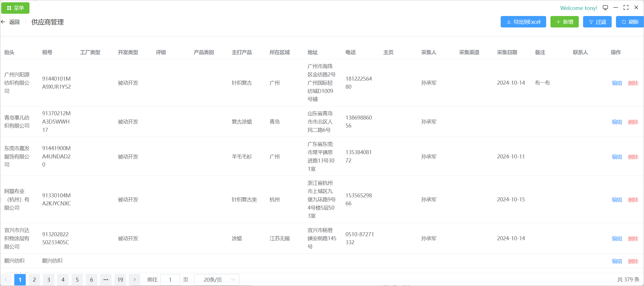The height and width of the screenshot is (286, 644).
Task: Edit the 阿磊布业（杭州）有限公司 row
Action: click(617, 200)
